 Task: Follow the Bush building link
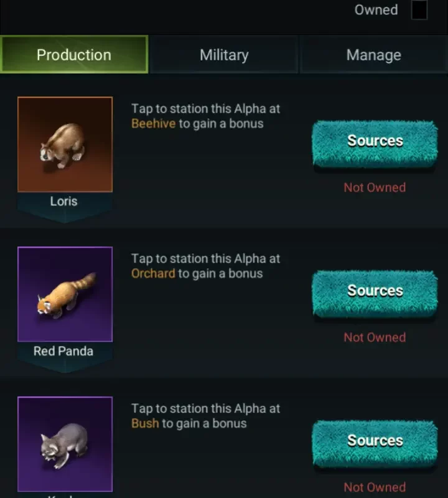pyautogui.click(x=145, y=424)
